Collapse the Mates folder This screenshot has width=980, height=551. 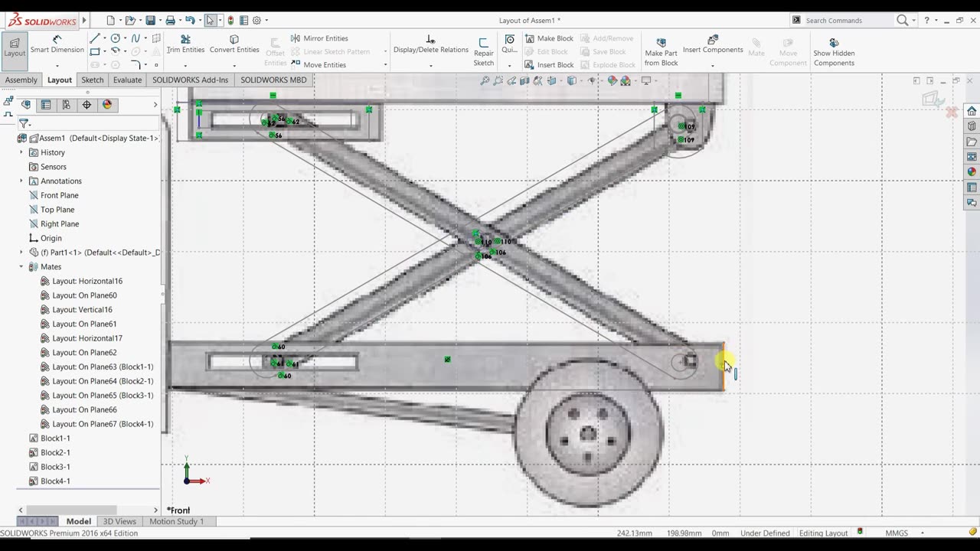pos(21,267)
